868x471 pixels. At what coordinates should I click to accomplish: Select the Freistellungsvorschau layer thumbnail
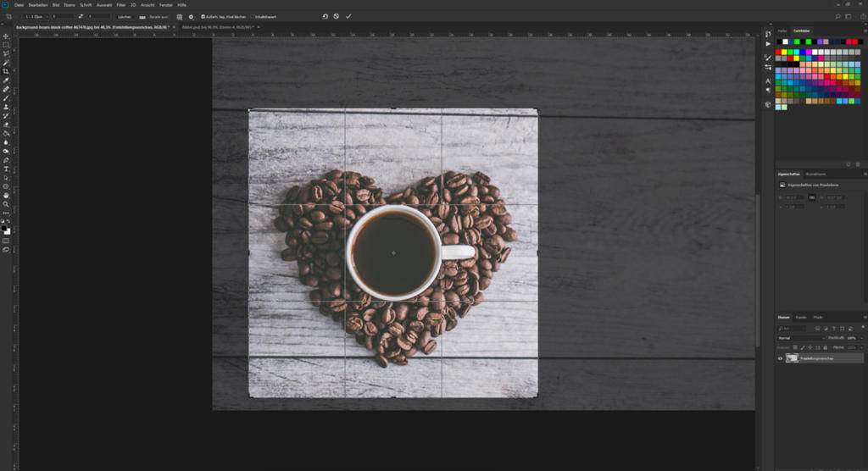pyautogui.click(x=793, y=358)
